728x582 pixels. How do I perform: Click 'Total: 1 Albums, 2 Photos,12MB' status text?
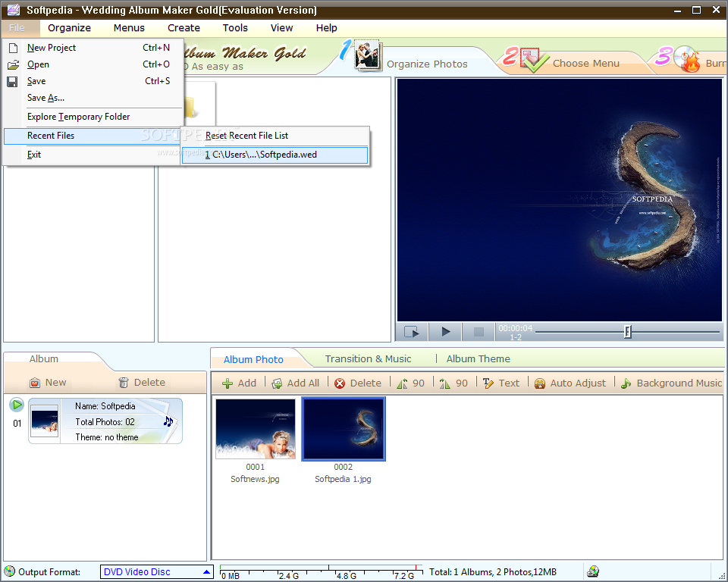(492, 572)
